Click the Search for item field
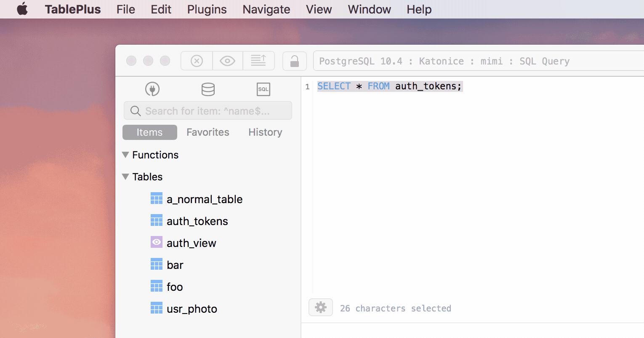The image size is (644, 338). (208, 111)
